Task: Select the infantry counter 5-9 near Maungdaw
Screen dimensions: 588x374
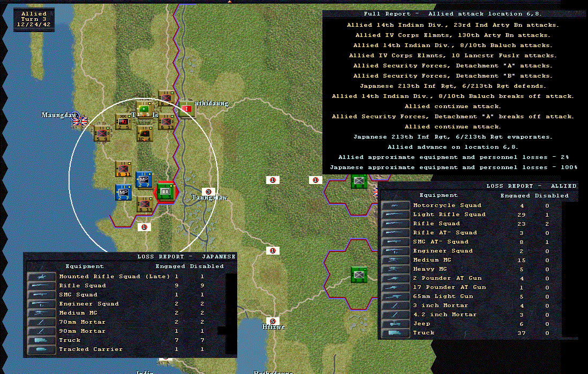Action: [x=102, y=134]
